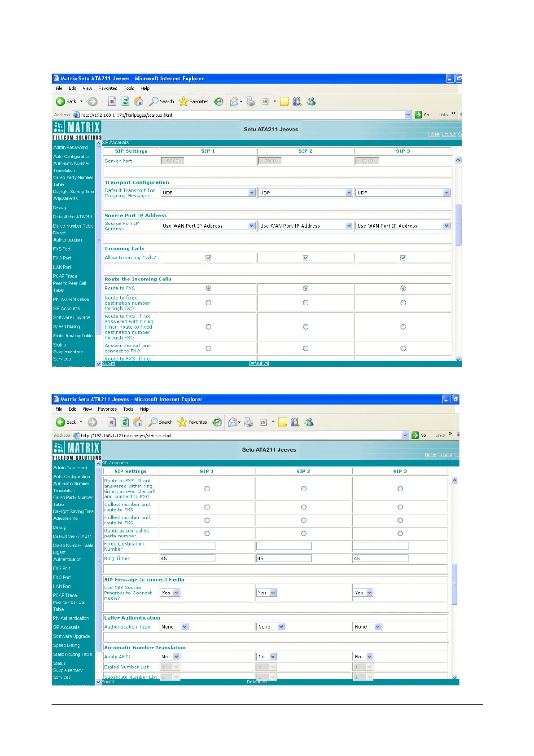Click address bar URL in Transport Configuration window

click(x=127, y=115)
